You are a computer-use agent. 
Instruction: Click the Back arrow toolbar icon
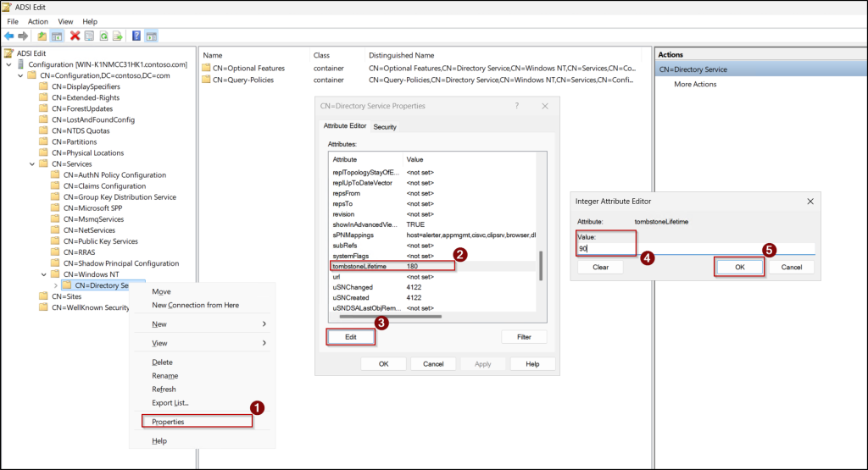pyautogui.click(x=8, y=36)
